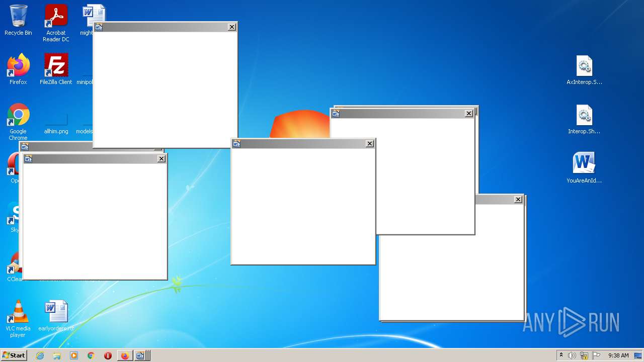This screenshot has width=644, height=362.
Task: Click the Word icon in the window over orange logo
Action: pos(236,144)
